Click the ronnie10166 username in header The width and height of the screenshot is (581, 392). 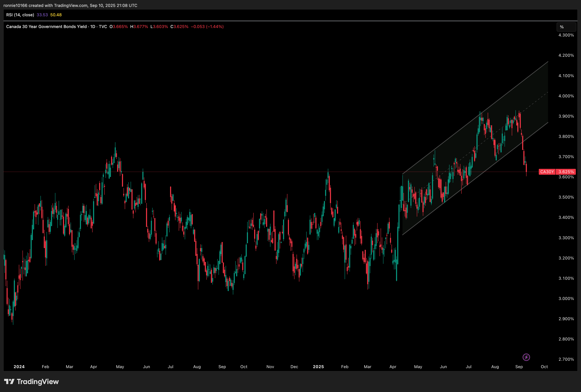pyautogui.click(x=15, y=5)
